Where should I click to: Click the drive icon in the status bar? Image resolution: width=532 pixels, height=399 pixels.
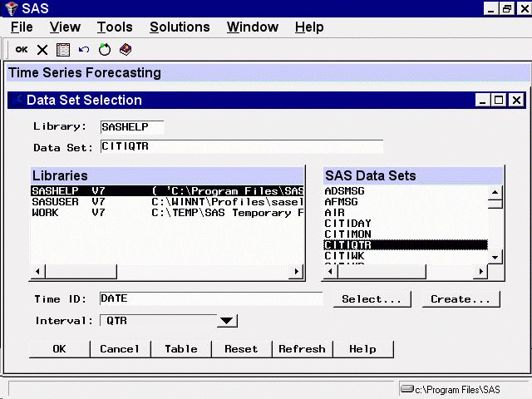tap(406, 388)
